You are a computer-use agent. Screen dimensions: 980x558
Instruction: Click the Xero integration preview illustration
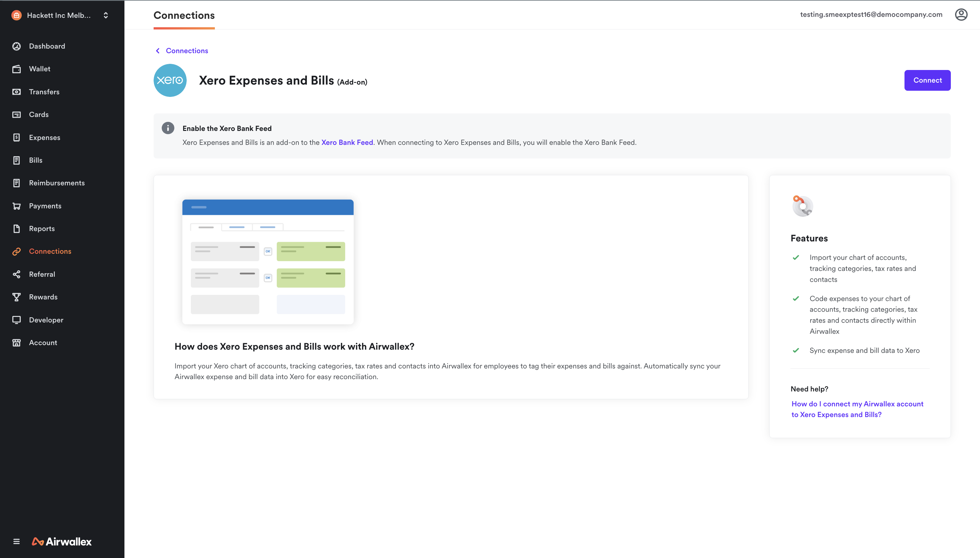tap(267, 262)
